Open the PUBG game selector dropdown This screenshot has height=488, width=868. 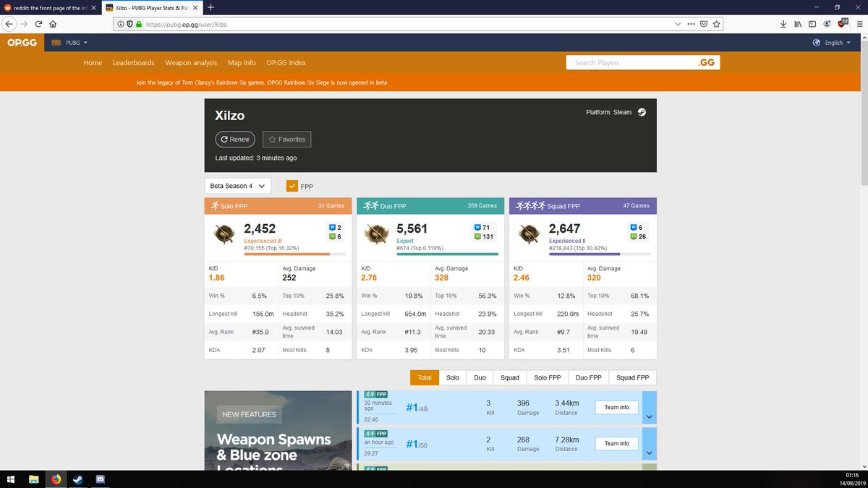(x=69, y=43)
